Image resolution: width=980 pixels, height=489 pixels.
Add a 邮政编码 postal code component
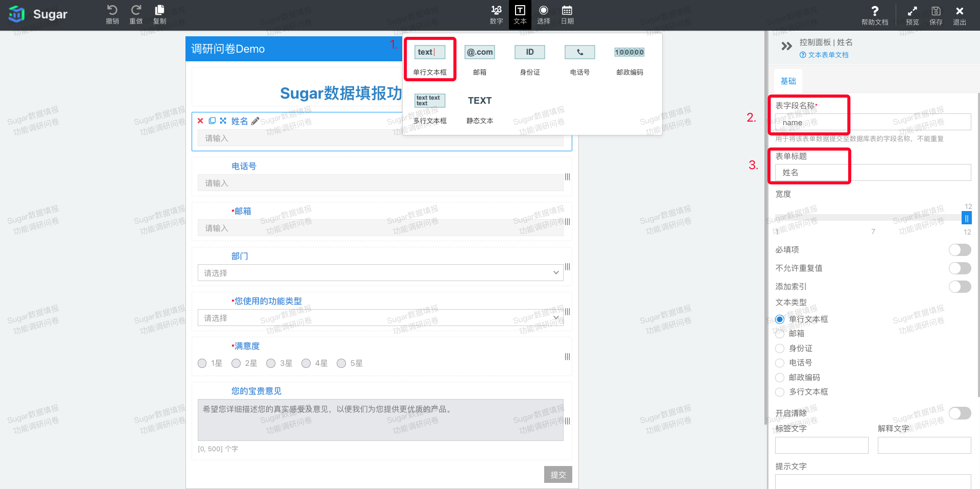click(x=629, y=59)
